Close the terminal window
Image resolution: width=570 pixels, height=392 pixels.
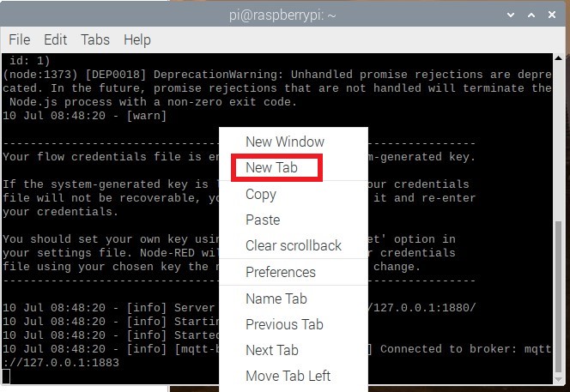coord(552,14)
